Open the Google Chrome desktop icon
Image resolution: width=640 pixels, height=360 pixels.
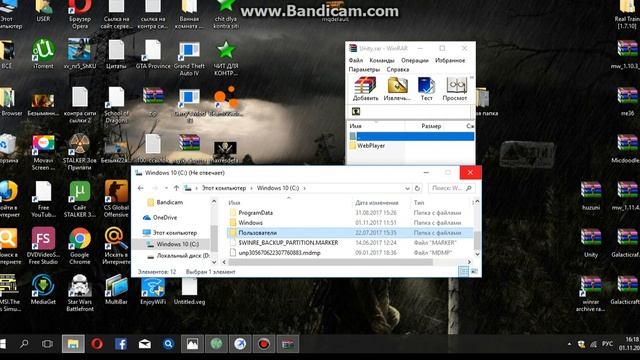80,246
